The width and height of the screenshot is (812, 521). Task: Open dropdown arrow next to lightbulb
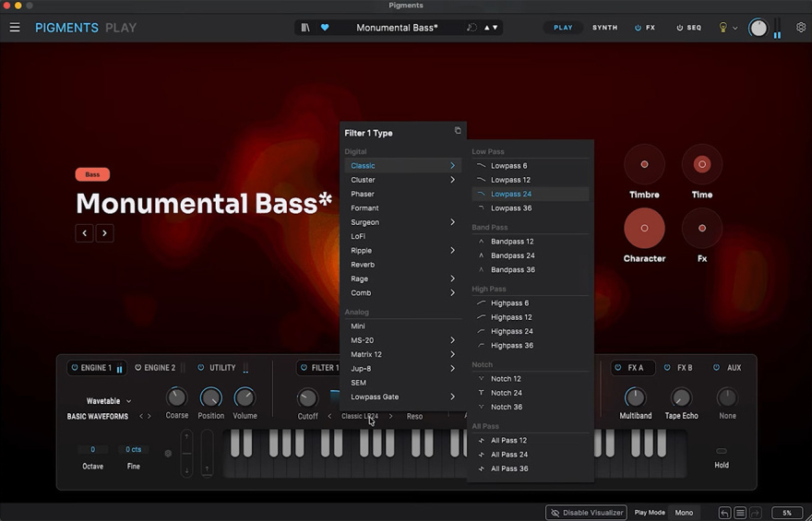pos(734,28)
